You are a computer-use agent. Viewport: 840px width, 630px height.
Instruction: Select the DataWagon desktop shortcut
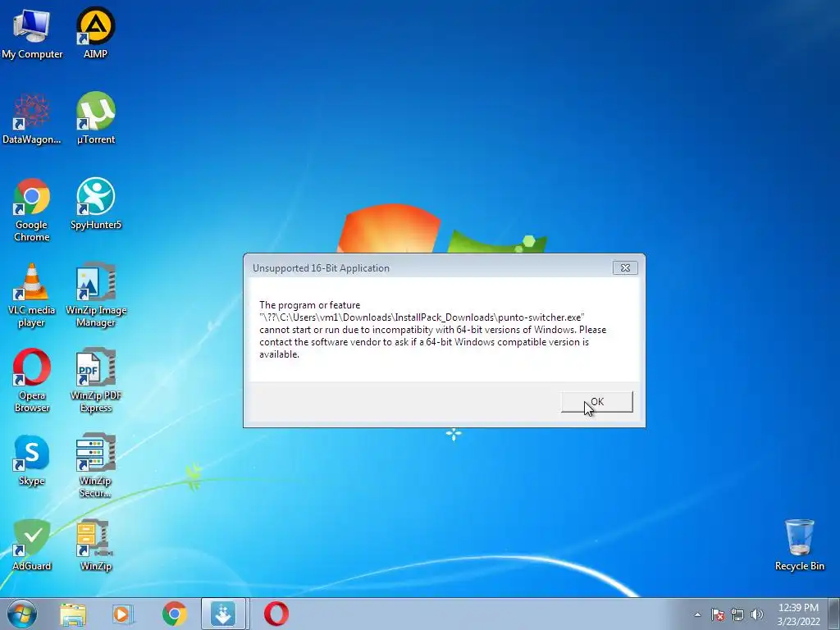tap(32, 119)
